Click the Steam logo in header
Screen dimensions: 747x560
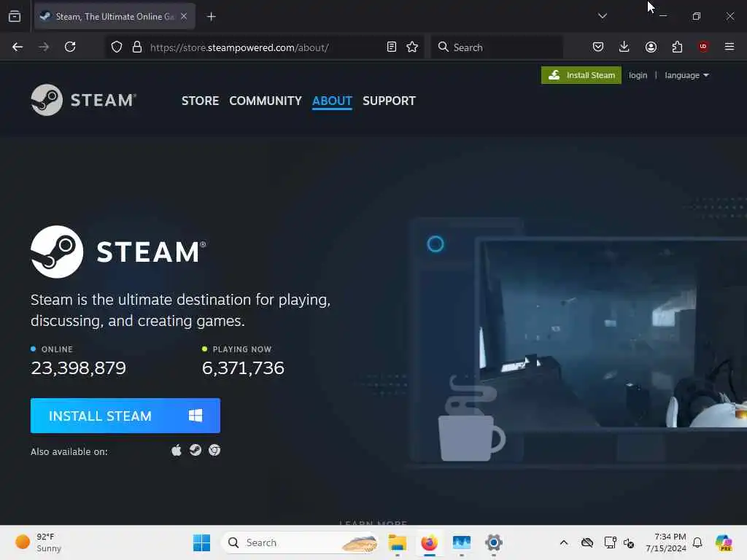[84, 100]
